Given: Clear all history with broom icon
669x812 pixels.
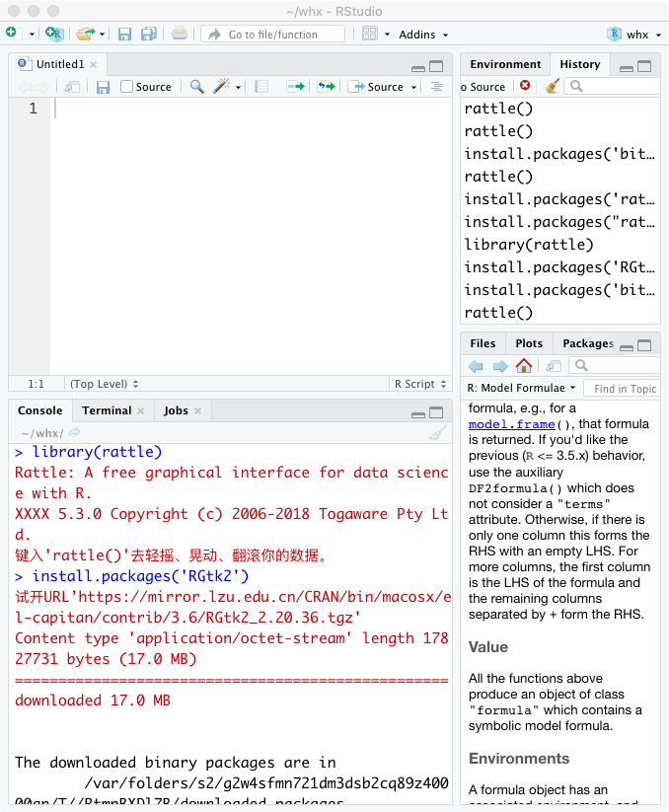Looking at the screenshot, I should click(552, 86).
